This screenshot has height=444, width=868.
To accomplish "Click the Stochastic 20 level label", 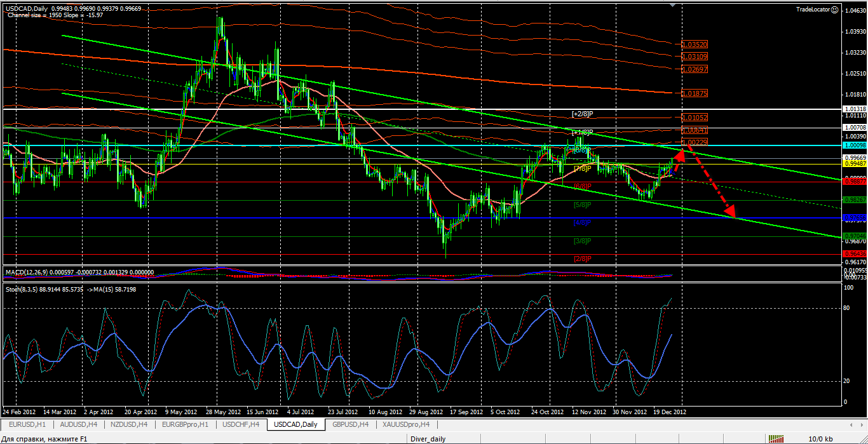I will [x=846, y=381].
